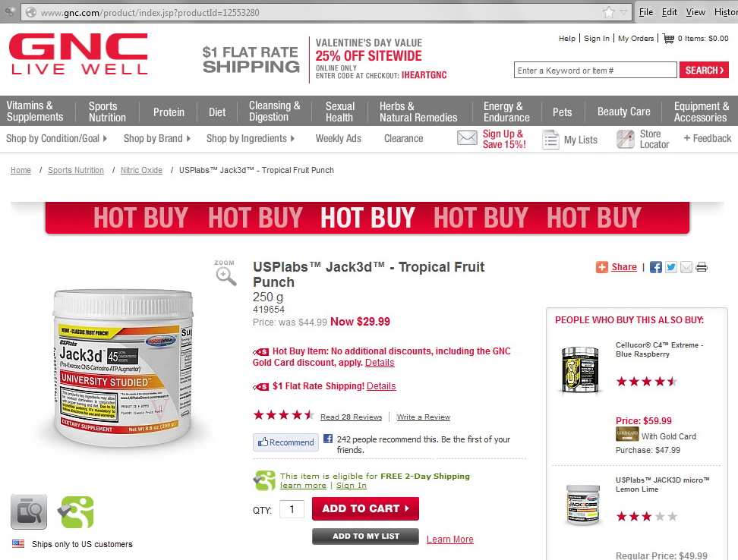Focus the quantity input field
738x560 pixels.
click(x=292, y=509)
